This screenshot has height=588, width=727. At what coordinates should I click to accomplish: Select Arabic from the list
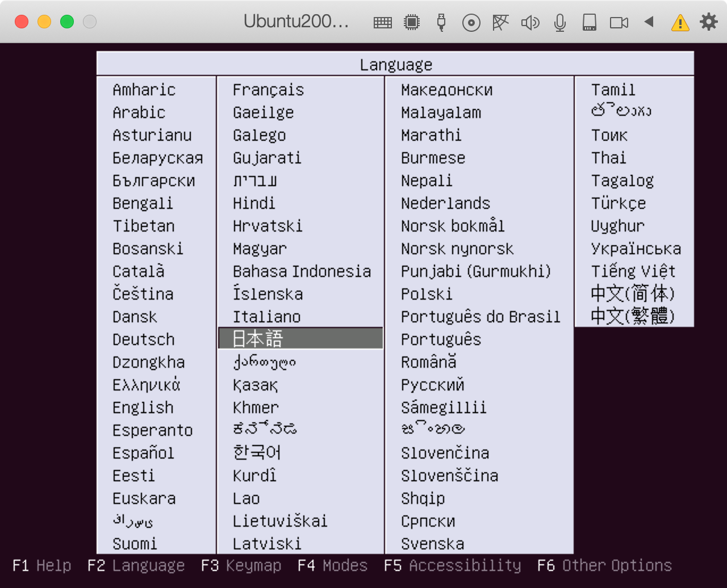point(139,112)
